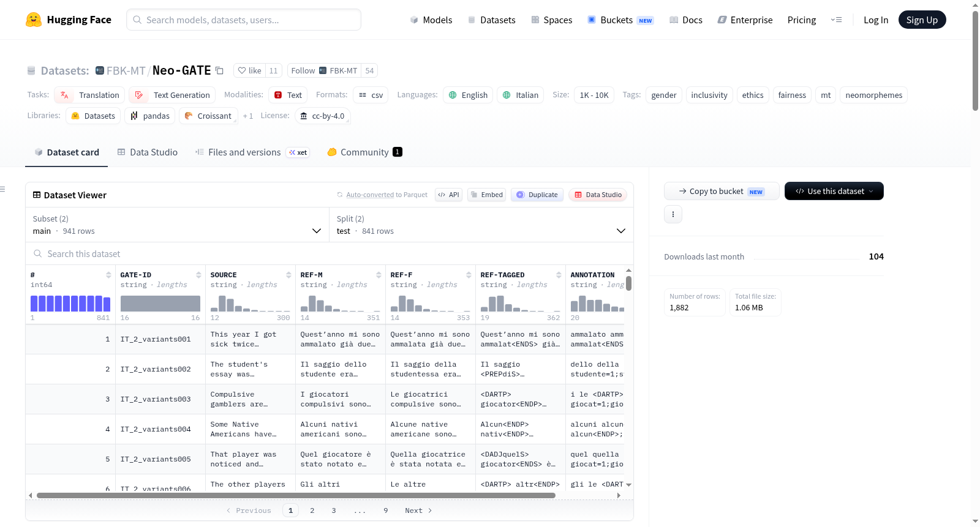Go to page 2 of the table
This screenshot has height=527, width=980.
[312, 510]
